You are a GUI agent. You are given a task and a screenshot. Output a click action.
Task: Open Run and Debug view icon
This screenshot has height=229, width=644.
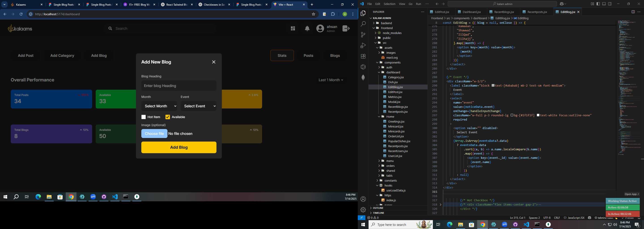pos(363,45)
